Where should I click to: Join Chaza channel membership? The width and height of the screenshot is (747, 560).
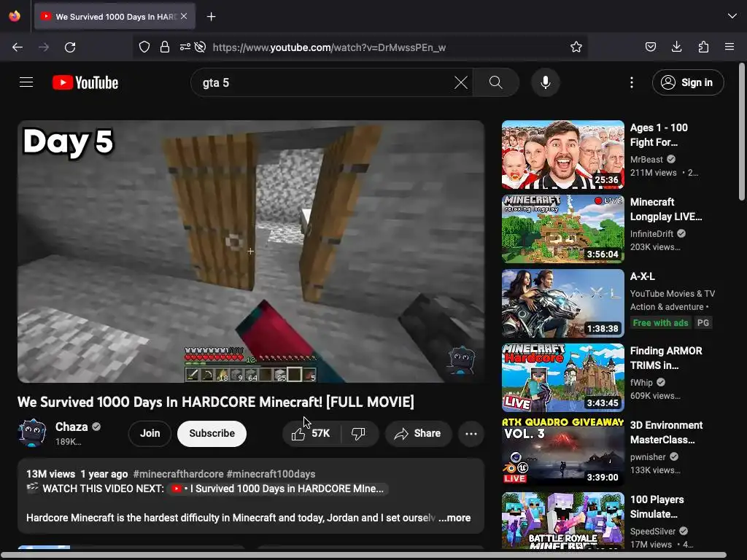[150, 433]
